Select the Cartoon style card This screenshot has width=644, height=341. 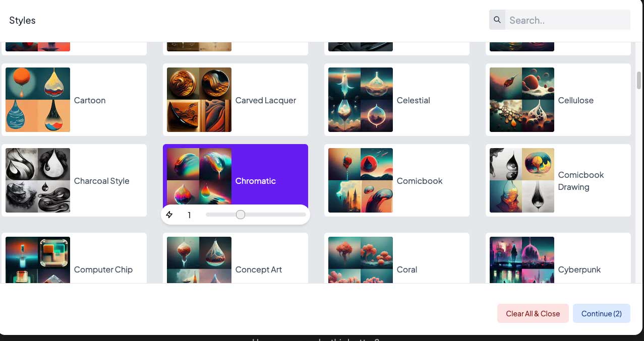tap(74, 100)
